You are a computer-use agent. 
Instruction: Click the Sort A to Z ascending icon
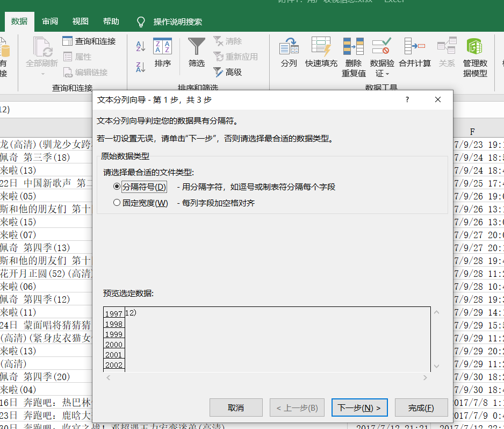(140, 46)
